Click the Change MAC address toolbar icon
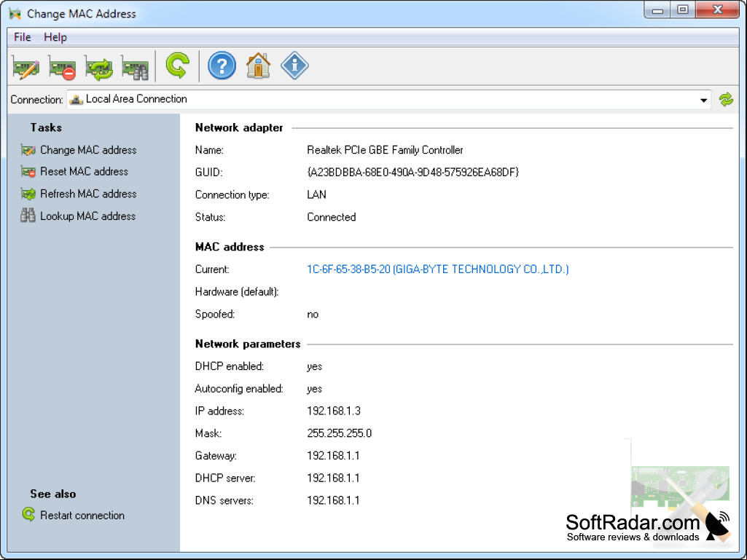The image size is (747, 560). point(26,66)
